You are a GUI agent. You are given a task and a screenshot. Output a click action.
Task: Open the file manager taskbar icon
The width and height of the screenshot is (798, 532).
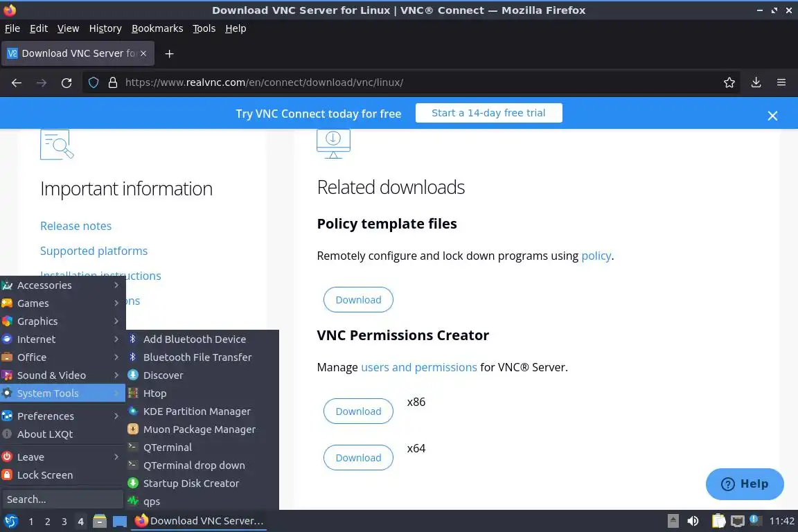click(100, 521)
